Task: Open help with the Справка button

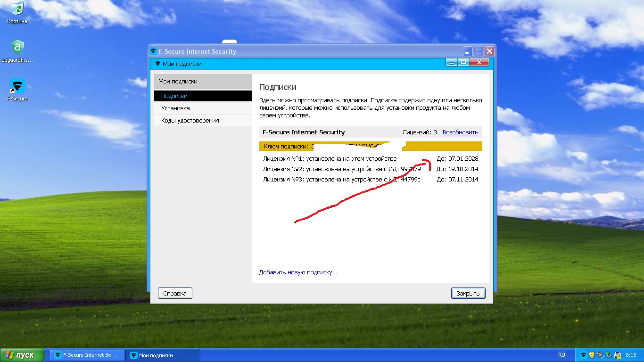Action: click(175, 293)
